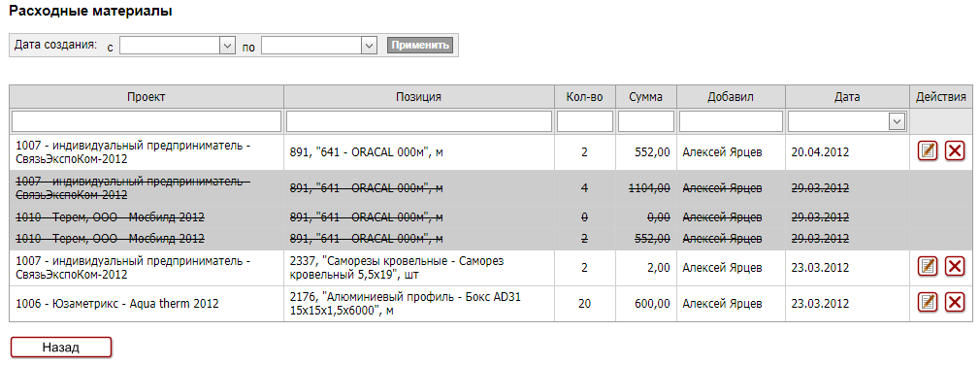Select '1006 - Юзаметрикс - Aqua therm 2012' cell

tap(147, 304)
